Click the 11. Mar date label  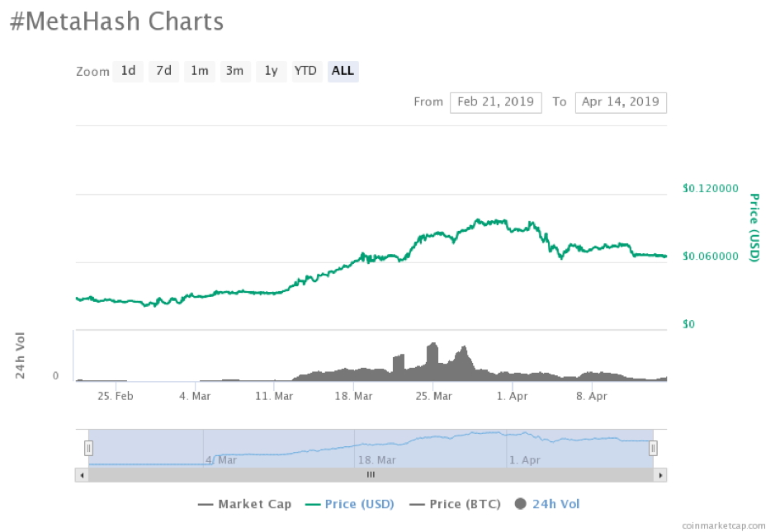point(274,396)
